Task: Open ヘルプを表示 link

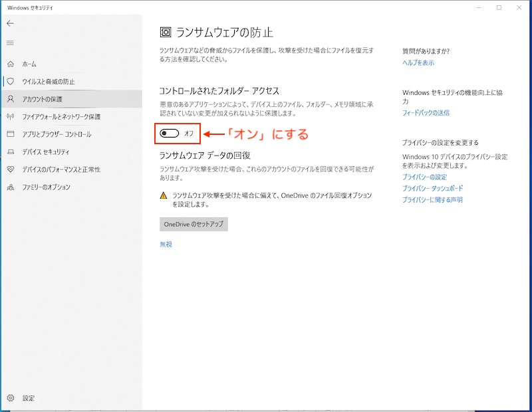Action: (418, 62)
